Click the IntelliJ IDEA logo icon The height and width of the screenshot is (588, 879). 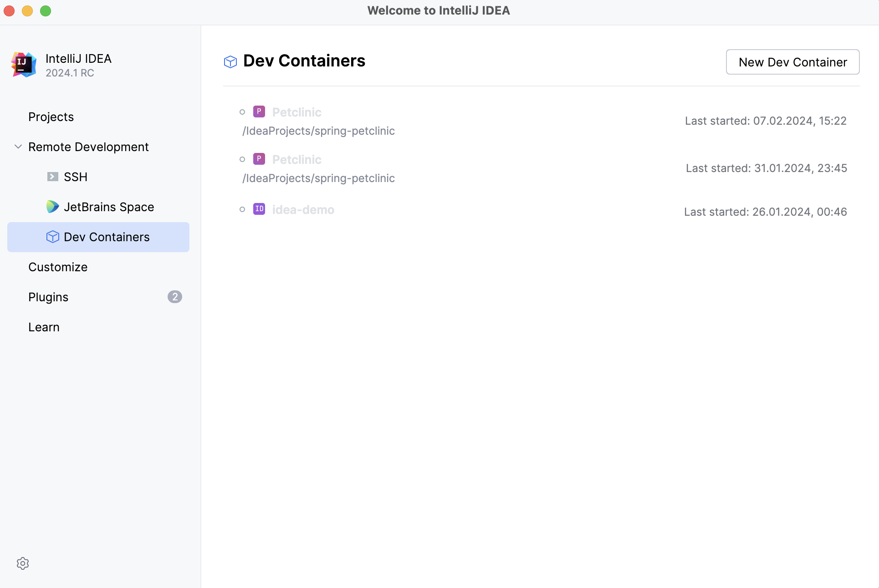coord(23,64)
